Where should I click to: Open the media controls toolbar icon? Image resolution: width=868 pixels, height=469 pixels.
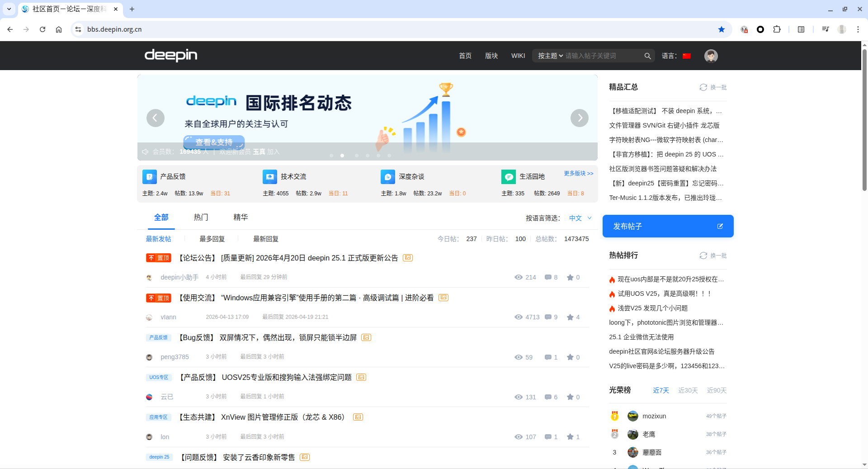click(x=826, y=29)
